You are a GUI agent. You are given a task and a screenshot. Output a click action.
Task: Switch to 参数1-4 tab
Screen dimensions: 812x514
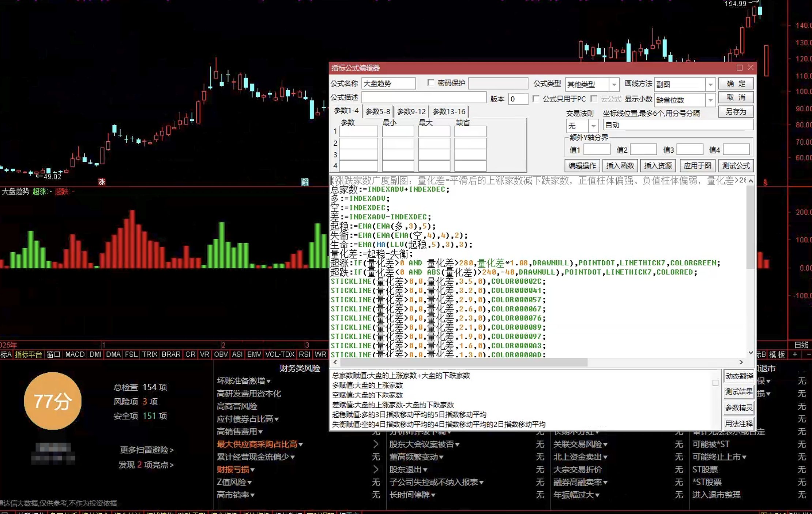pos(346,111)
